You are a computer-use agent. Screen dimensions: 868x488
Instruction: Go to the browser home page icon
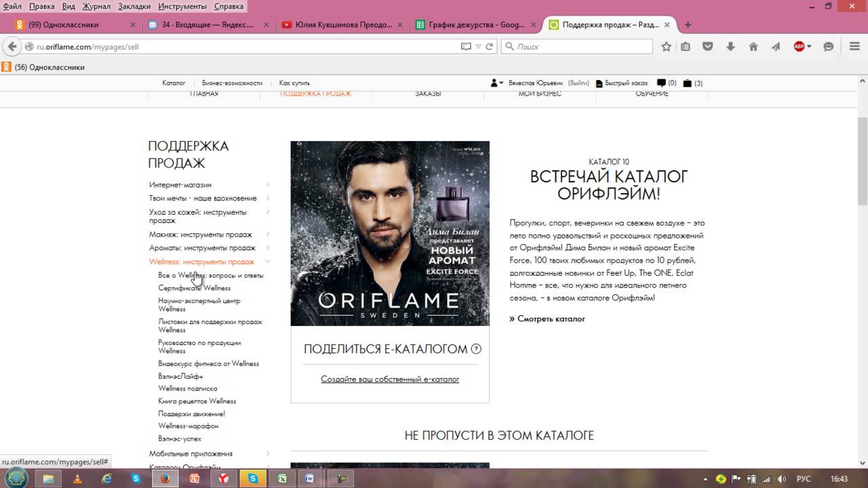pyautogui.click(x=753, y=47)
